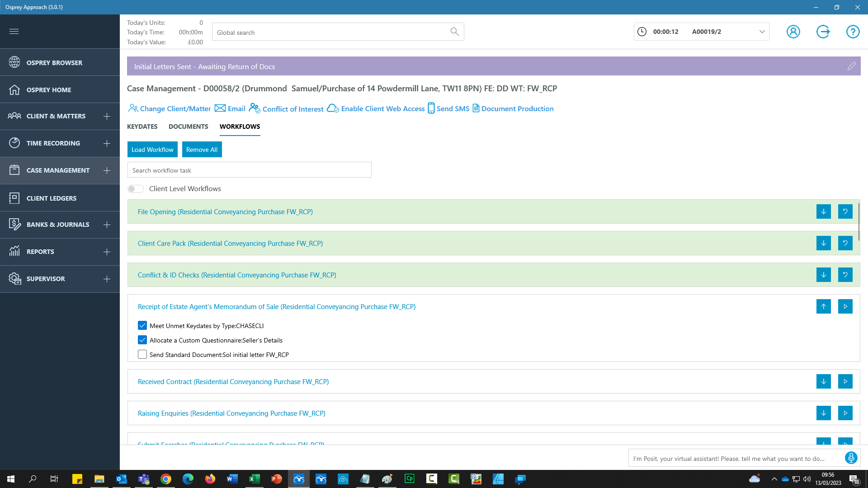Uncheck Meet Unmet Keydates by Type:CHASECLI
Viewport: 868px width, 488px height.
point(142,325)
